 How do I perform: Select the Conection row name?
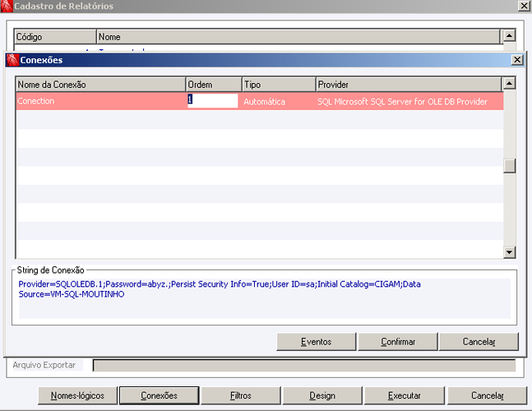[x=35, y=101]
